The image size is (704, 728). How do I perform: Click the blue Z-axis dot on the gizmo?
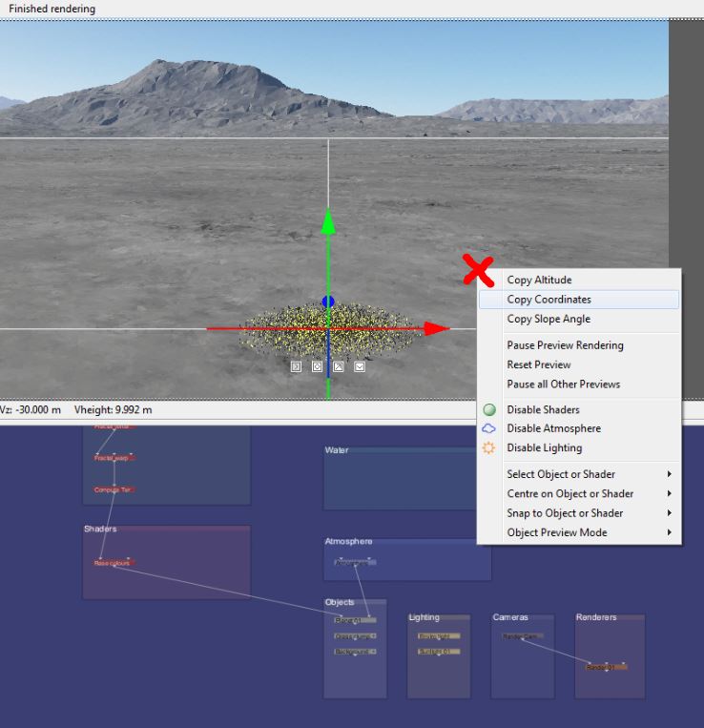pyautogui.click(x=328, y=302)
